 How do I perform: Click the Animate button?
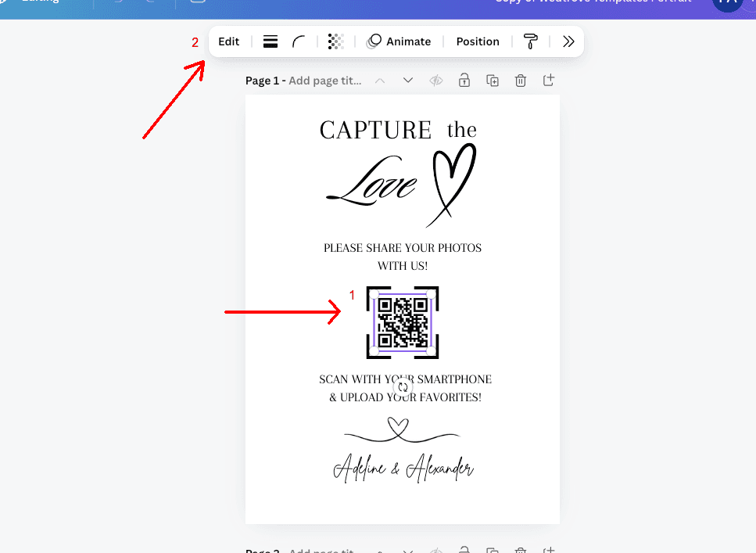(399, 41)
